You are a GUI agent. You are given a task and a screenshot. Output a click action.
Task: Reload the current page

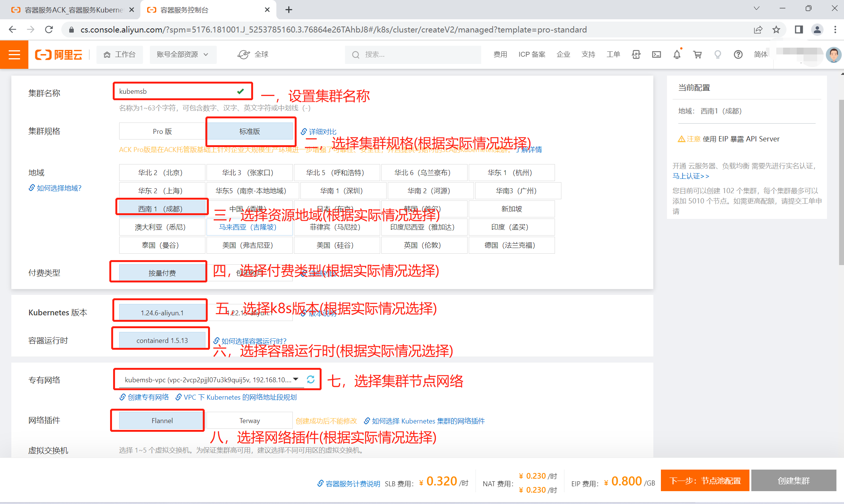[x=49, y=29]
